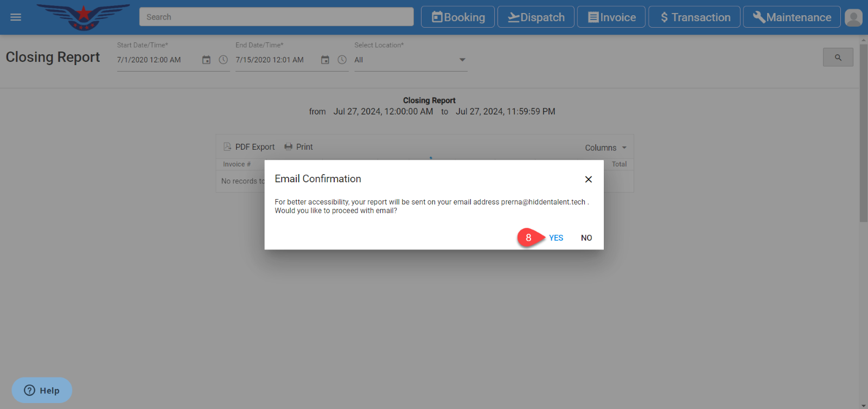Open the Dispatch menu
This screenshot has height=409, width=868.
(x=536, y=17)
